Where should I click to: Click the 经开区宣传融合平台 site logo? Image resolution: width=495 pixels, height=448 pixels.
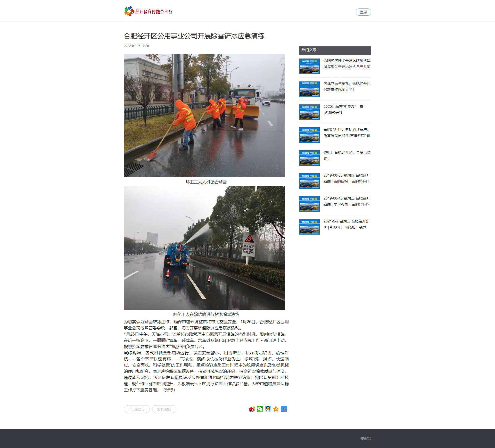click(148, 12)
